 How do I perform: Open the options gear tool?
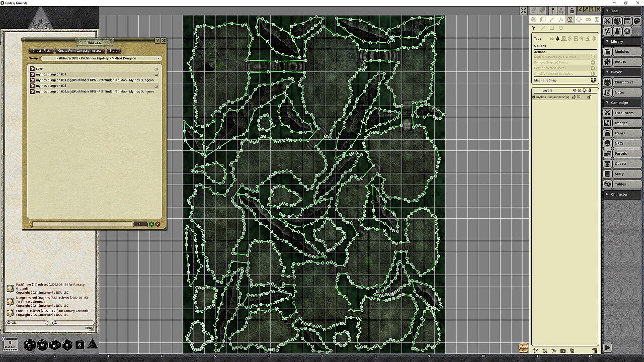627,31
